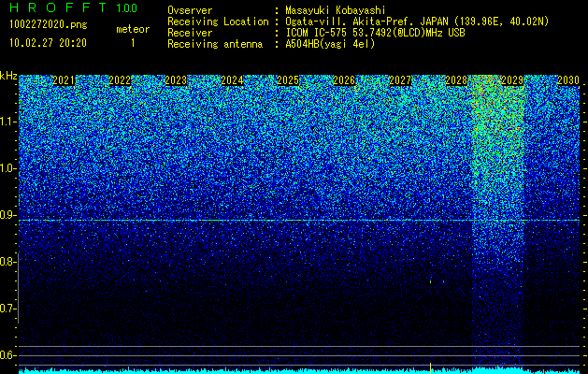
Task: Click the meteor count value 1
Action: (x=133, y=43)
